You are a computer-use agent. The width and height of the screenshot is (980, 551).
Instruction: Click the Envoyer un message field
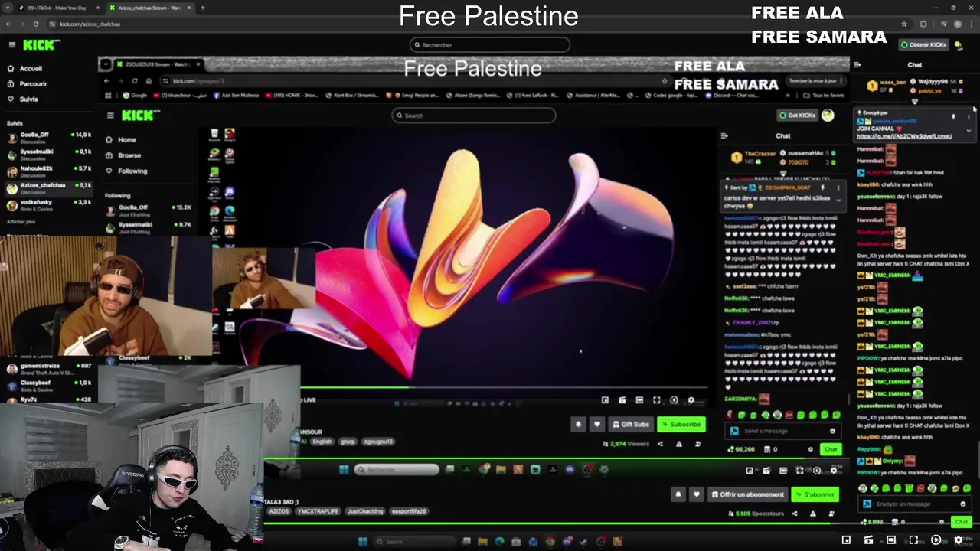[x=914, y=504]
